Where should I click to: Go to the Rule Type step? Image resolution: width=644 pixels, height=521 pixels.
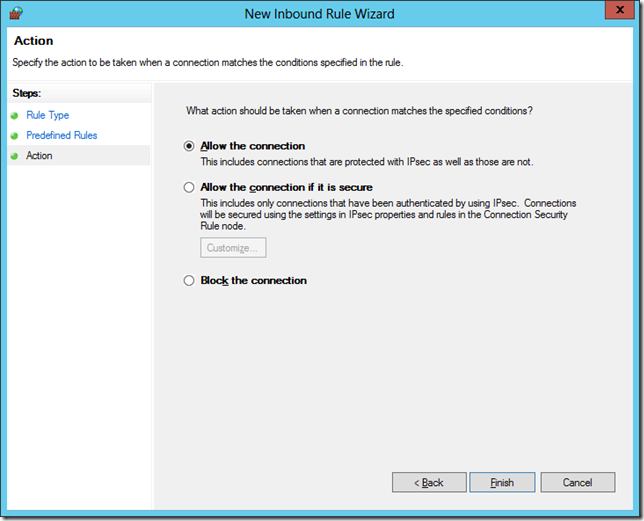tap(48, 116)
